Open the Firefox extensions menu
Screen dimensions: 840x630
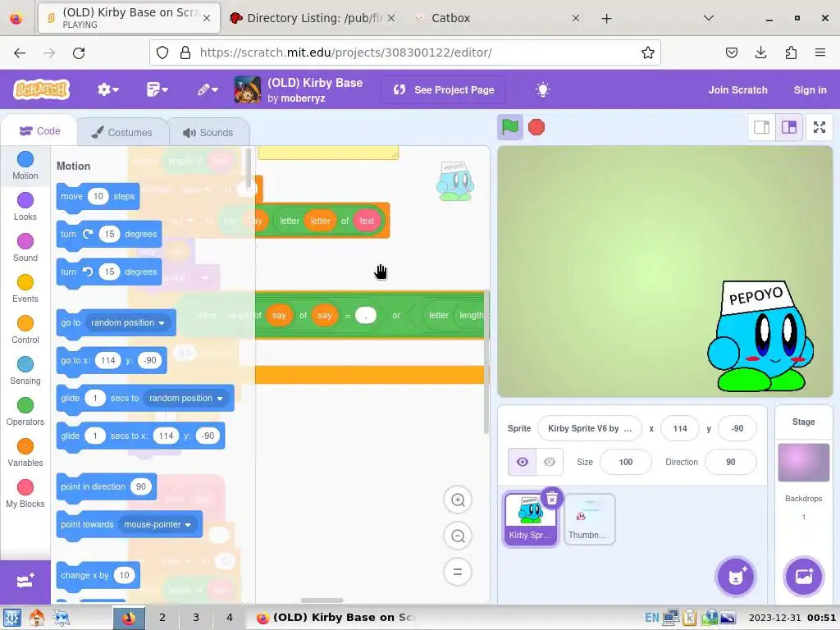[791, 52]
